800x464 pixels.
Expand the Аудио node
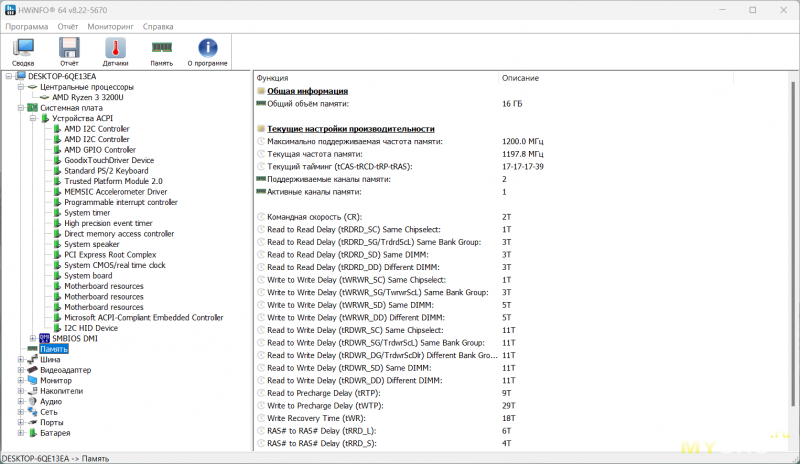(21, 401)
